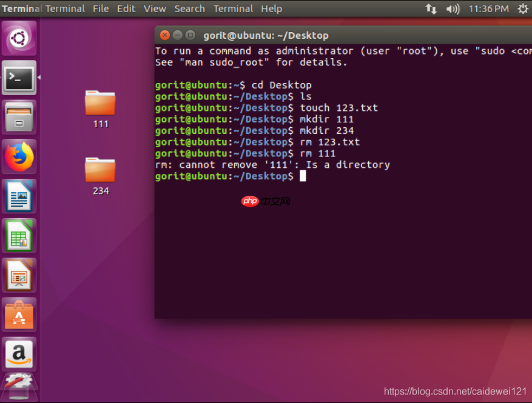Image resolution: width=532 pixels, height=403 pixels.
Task: Click the 'cd Desktop' command line
Action: pos(234,85)
